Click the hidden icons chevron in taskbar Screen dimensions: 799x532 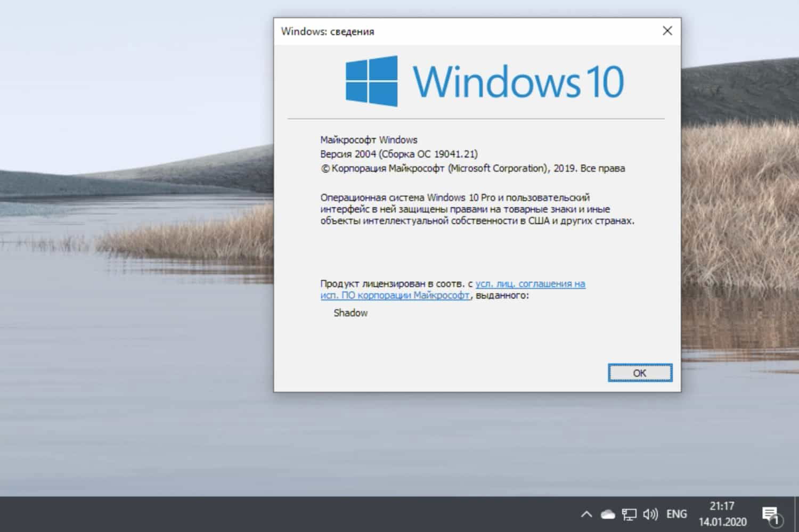point(586,514)
